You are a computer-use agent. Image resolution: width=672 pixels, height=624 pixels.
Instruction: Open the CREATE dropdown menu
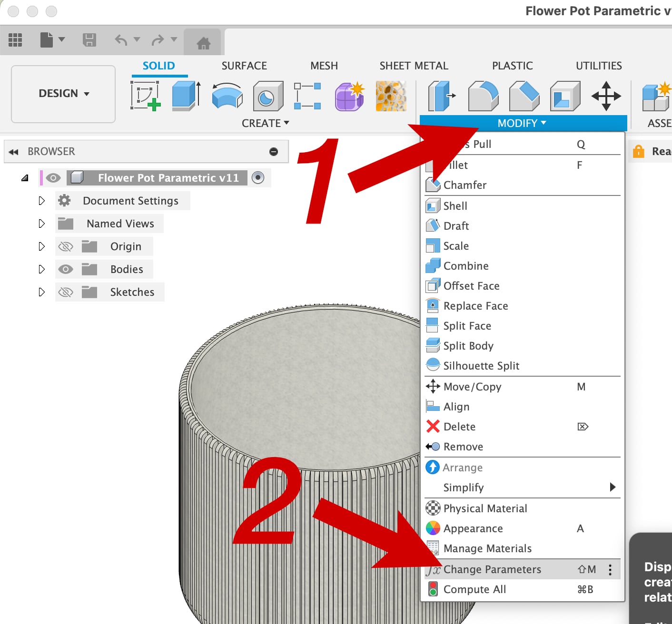point(266,123)
